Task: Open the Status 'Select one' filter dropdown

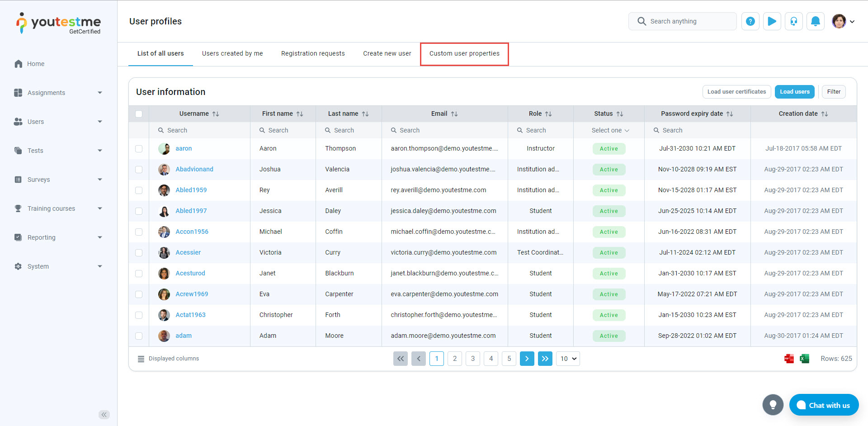Action: click(x=610, y=130)
